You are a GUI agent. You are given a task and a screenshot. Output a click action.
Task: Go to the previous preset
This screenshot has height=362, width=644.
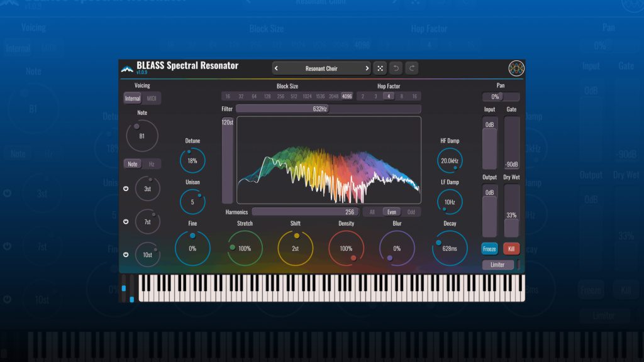[276, 69]
